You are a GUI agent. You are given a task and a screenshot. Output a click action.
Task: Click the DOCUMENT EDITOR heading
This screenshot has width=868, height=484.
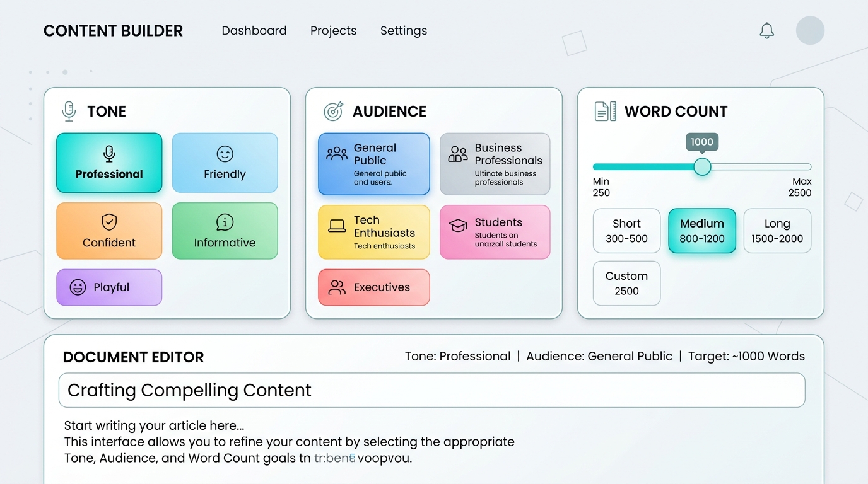click(x=133, y=357)
